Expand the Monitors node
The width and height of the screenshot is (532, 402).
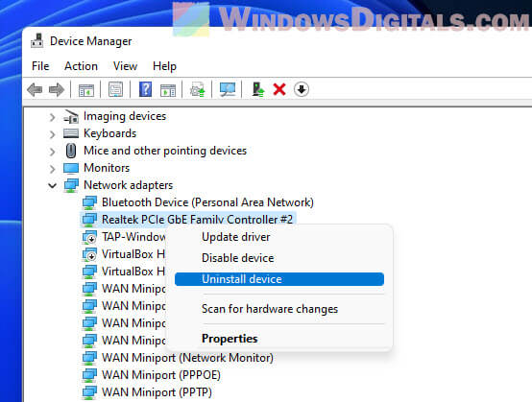coord(52,169)
